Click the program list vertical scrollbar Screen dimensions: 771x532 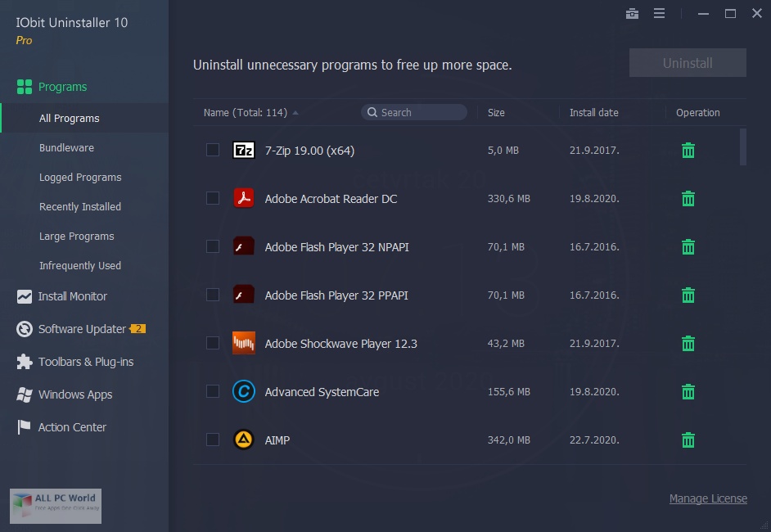pos(743,147)
